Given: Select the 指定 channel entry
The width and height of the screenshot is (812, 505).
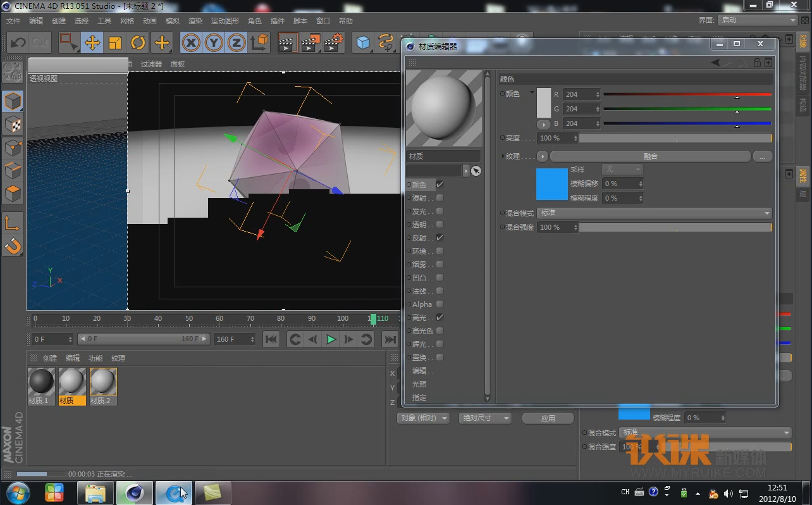Looking at the screenshot, I should tap(419, 397).
